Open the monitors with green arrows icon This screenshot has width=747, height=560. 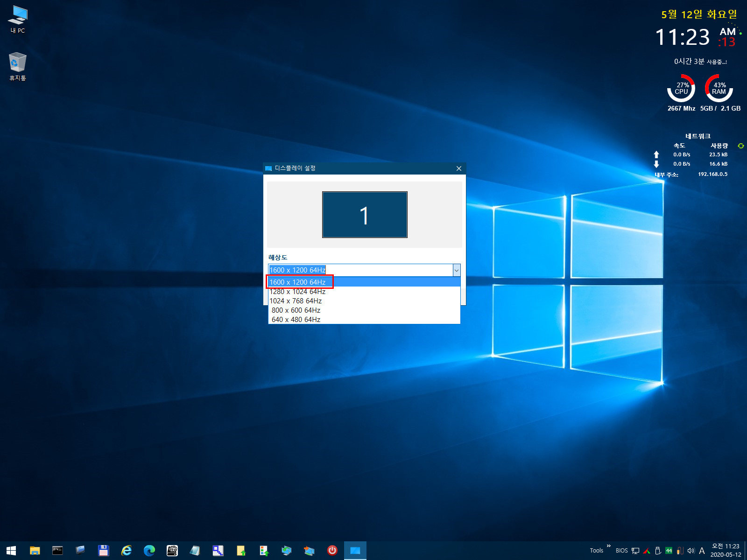287,551
